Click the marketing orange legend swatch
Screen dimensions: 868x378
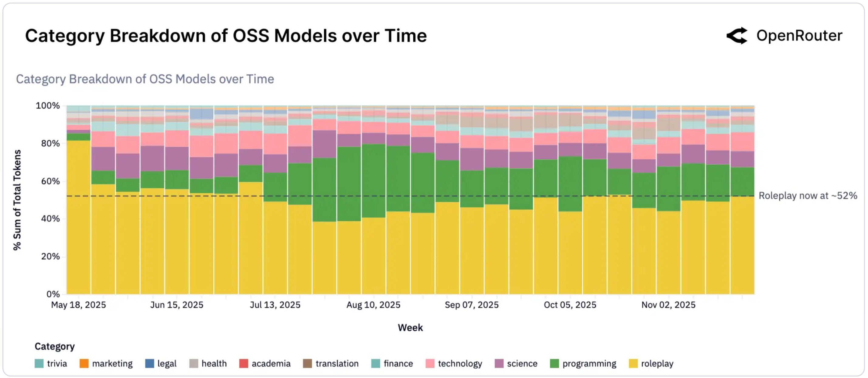(x=84, y=363)
